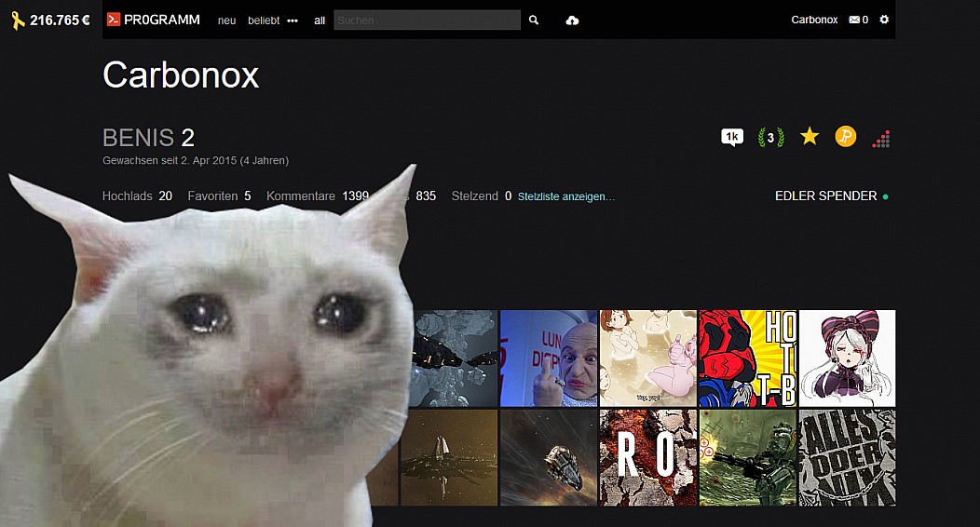Click the cloud upload icon
This screenshot has width=980, height=527.
[572, 20]
